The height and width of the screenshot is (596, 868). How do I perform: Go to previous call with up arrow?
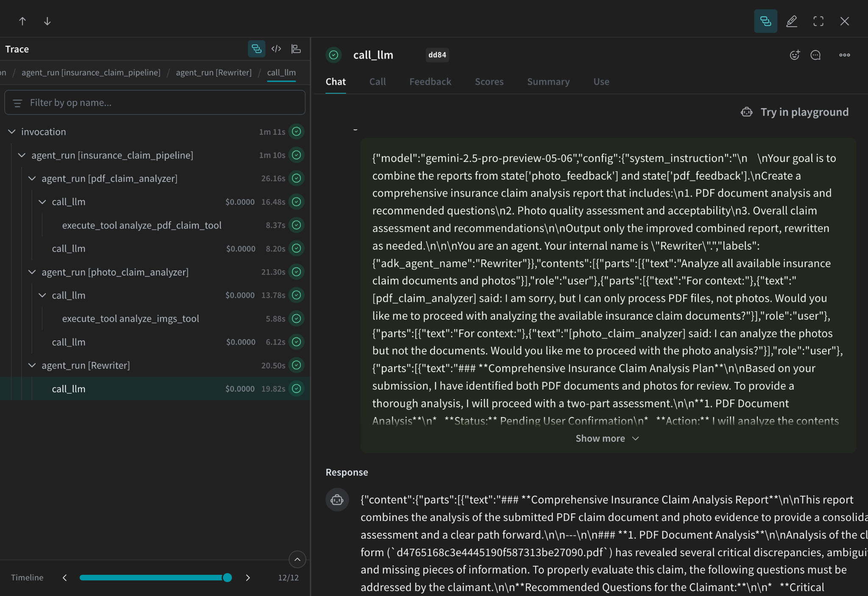coord(22,21)
